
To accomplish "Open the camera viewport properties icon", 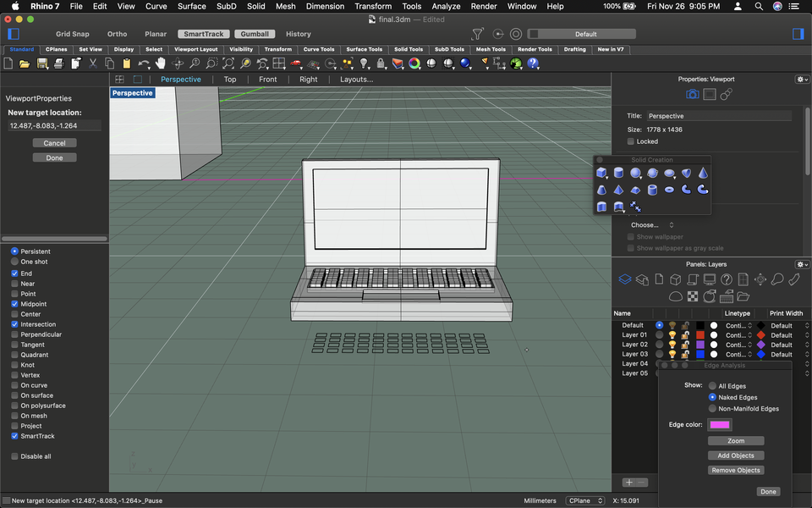I will pyautogui.click(x=693, y=95).
